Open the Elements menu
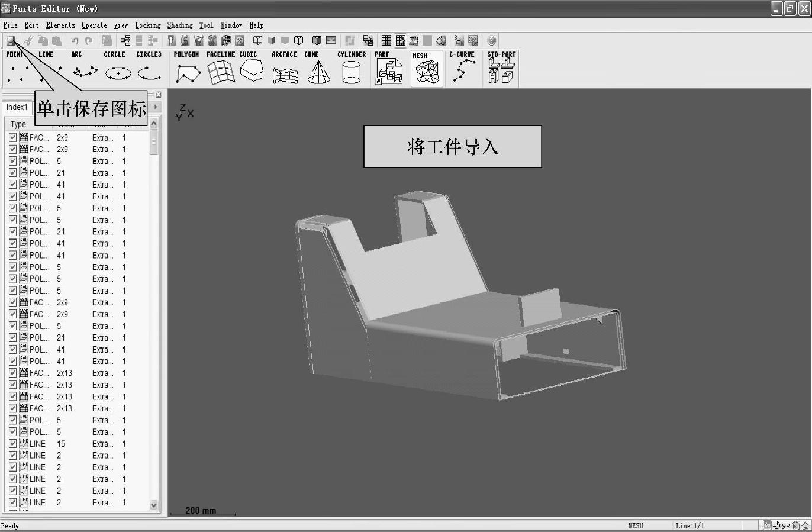812x532 pixels. [x=60, y=25]
